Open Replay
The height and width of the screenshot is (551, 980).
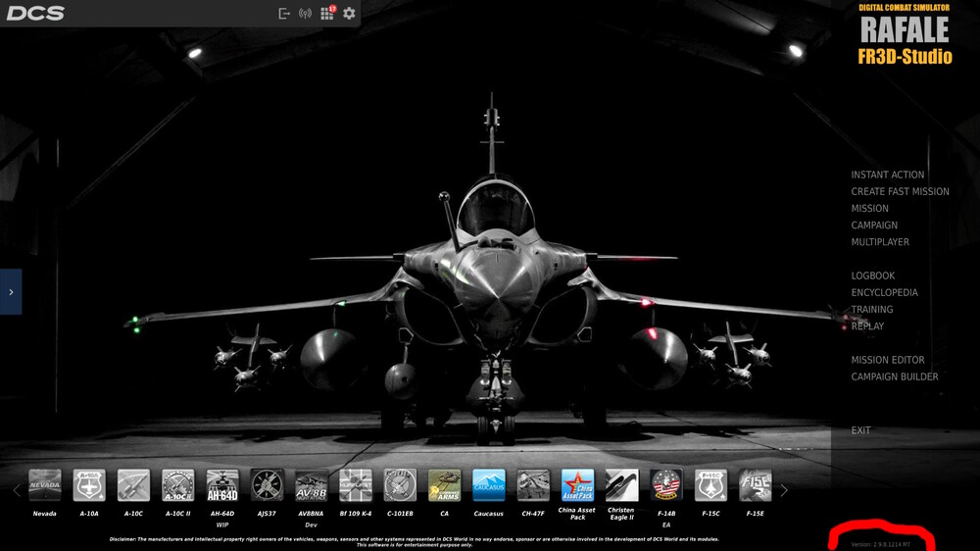click(x=867, y=326)
